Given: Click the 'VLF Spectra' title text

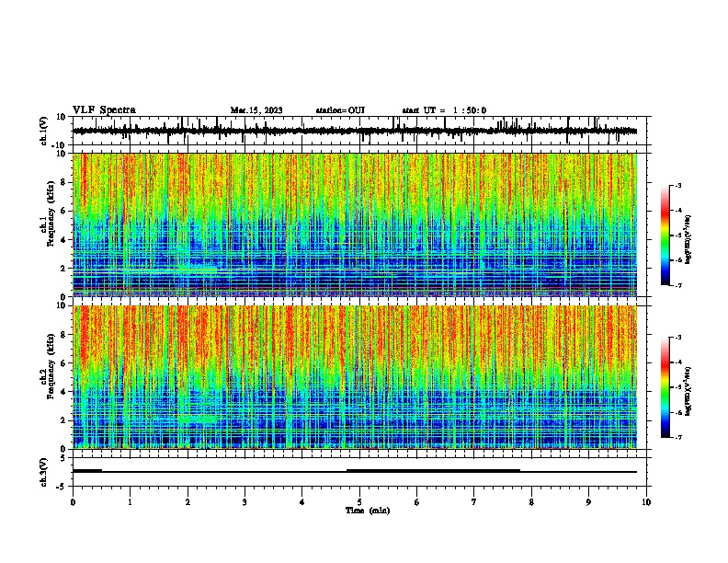Looking at the screenshot, I should tap(104, 110).
